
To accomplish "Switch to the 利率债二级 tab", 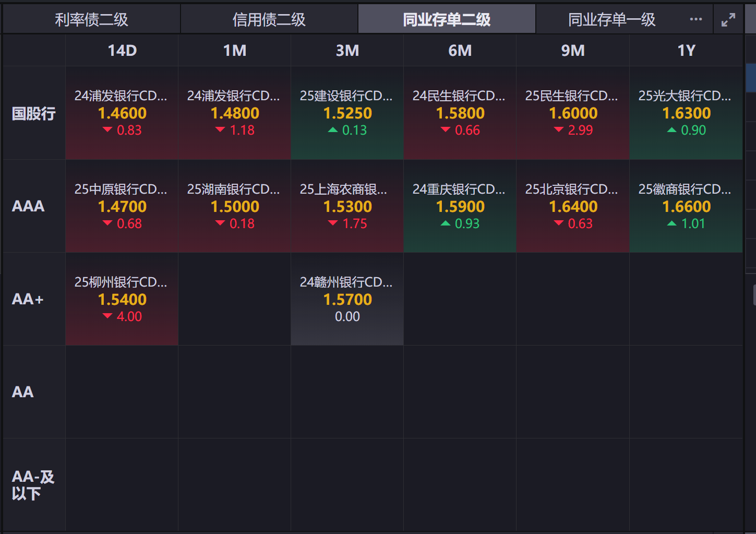I will (x=92, y=19).
